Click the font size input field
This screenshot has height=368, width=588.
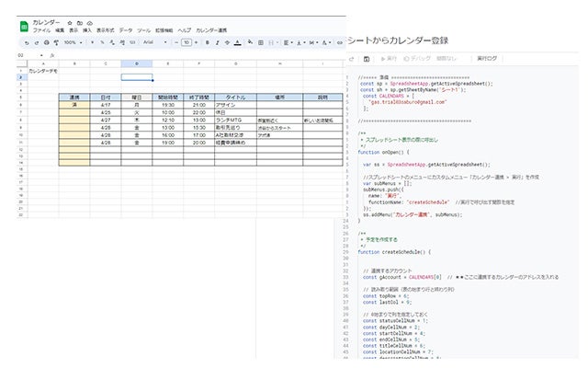pyautogui.click(x=186, y=42)
